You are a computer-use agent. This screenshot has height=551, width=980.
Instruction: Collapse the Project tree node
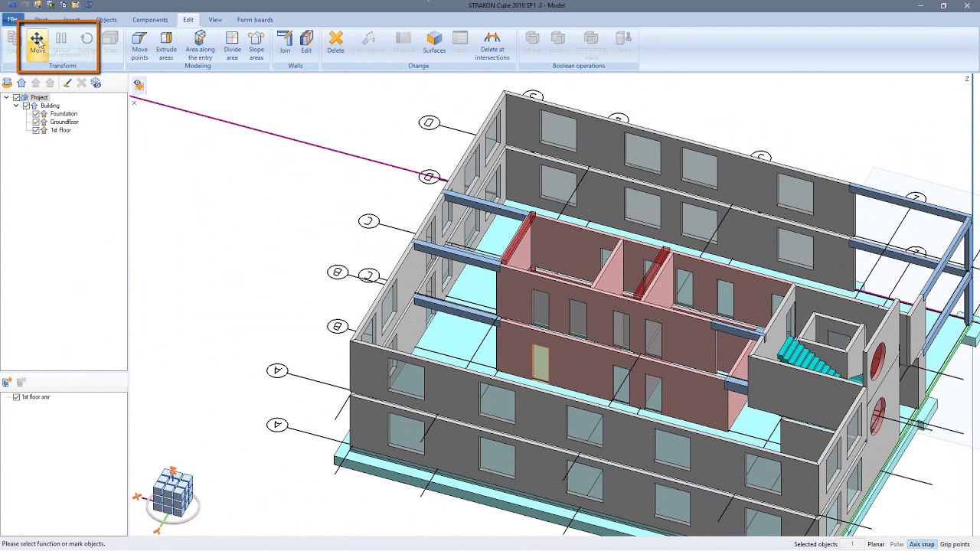pos(7,97)
